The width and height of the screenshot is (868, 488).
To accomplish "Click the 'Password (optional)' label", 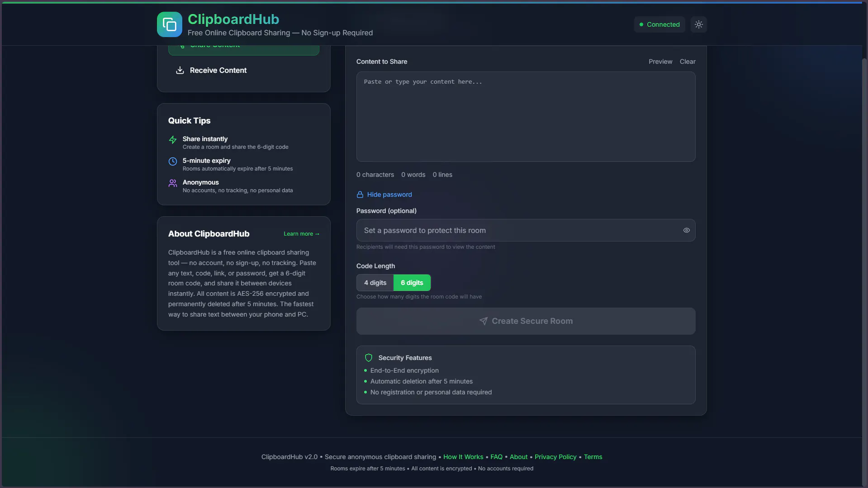I will [386, 211].
